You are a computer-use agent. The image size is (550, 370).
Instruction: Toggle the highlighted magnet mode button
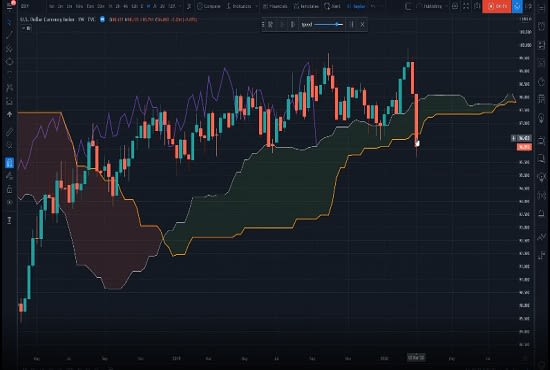pyautogui.click(x=9, y=162)
